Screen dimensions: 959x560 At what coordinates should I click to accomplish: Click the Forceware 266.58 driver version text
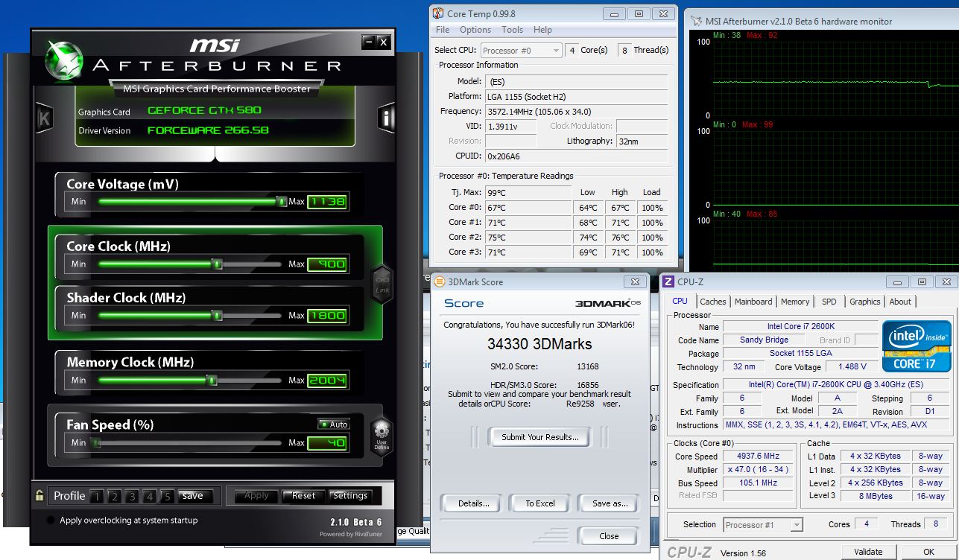tap(208, 130)
